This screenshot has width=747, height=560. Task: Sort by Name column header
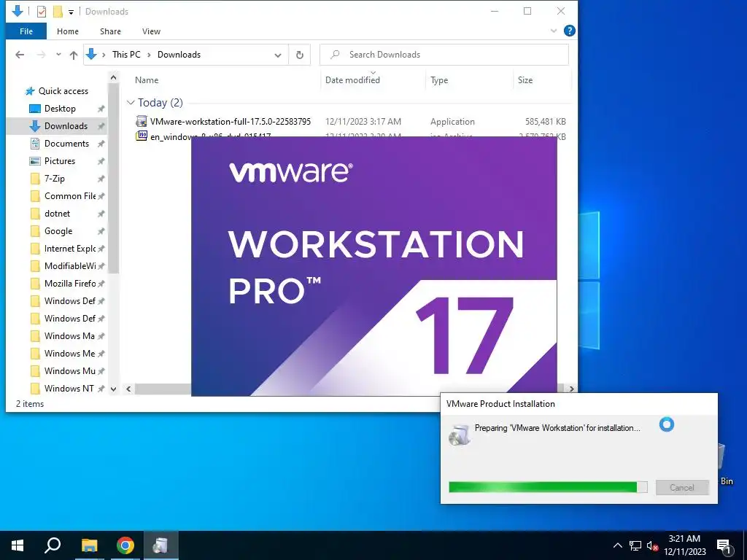click(147, 80)
